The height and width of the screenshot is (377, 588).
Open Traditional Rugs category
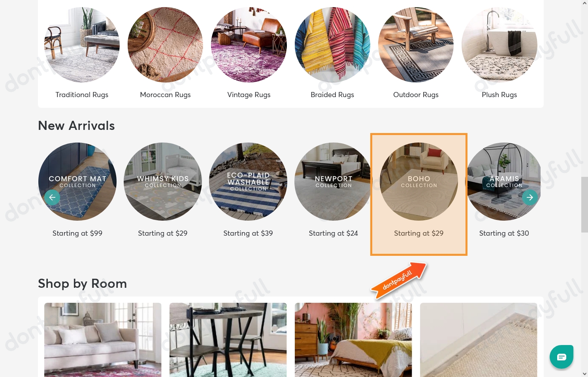click(x=82, y=45)
